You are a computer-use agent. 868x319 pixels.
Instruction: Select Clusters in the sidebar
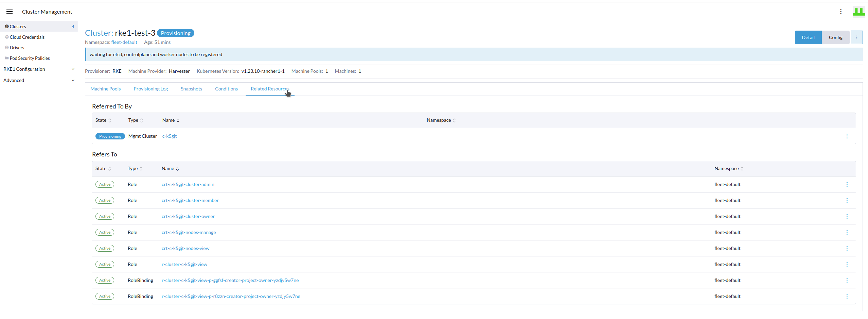coord(39,27)
